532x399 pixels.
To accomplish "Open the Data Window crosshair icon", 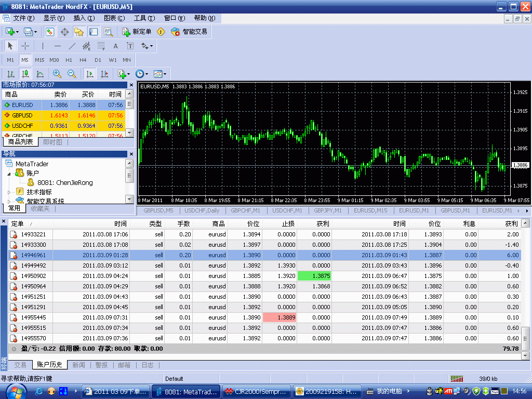I will coord(65,32).
